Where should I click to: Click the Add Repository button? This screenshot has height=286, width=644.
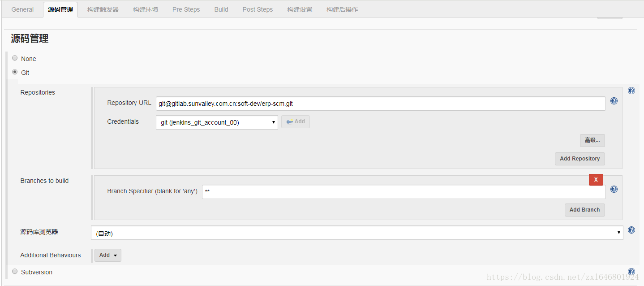click(580, 159)
